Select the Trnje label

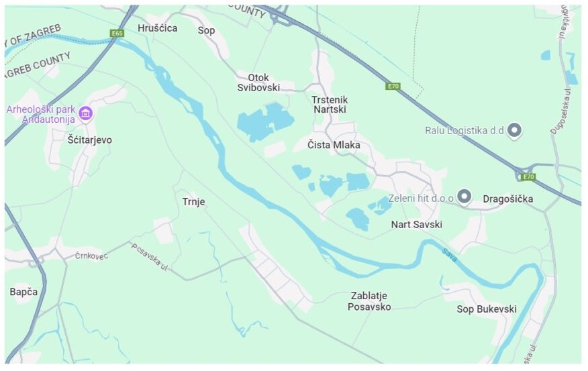pyautogui.click(x=193, y=202)
